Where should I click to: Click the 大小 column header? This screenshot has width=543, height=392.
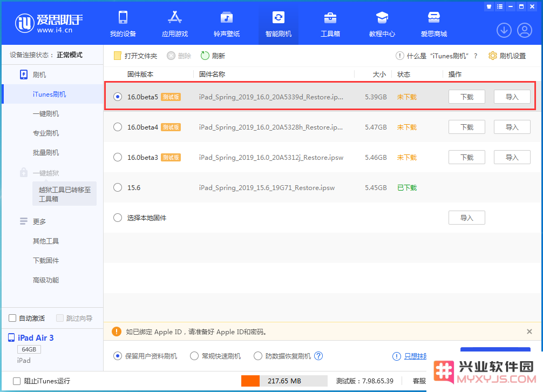(x=379, y=74)
